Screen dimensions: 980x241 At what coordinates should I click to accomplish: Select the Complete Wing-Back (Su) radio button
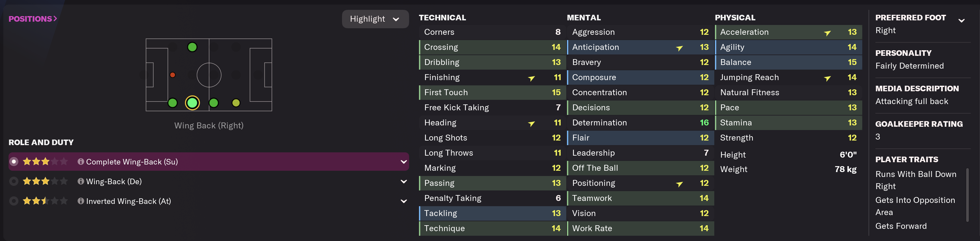click(14, 162)
